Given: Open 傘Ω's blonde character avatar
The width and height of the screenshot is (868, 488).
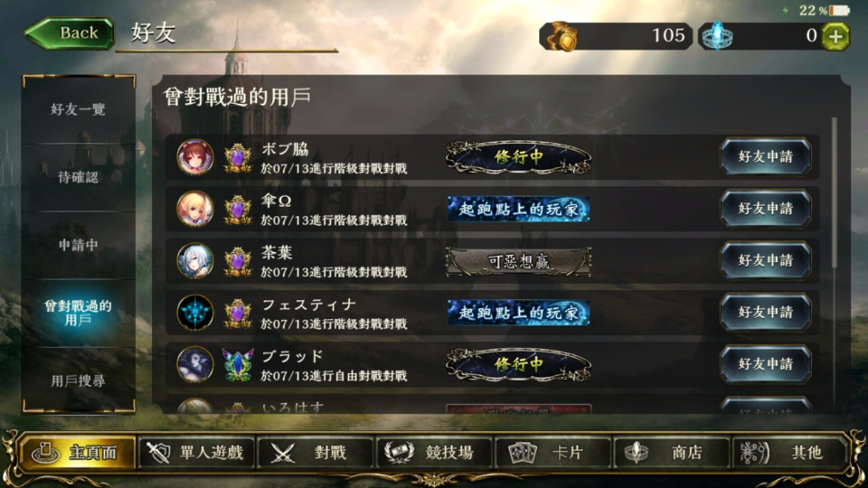Looking at the screenshot, I should click(195, 209).
